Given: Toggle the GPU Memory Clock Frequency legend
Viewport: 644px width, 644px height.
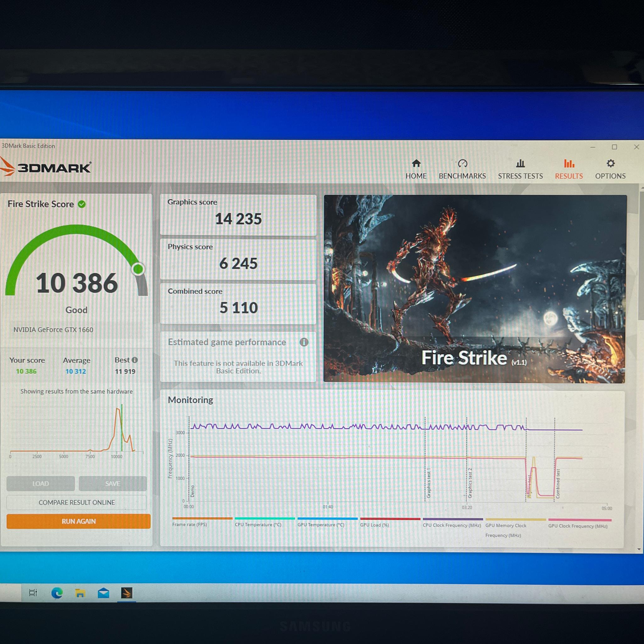Looking at the screenshot, I should [515, 528].
